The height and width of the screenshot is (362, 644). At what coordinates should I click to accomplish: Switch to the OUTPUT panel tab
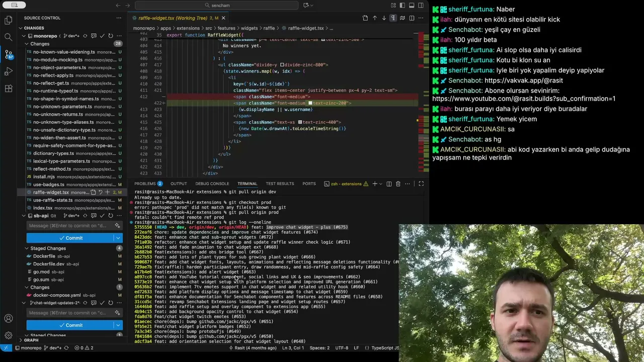pos(179,184)
